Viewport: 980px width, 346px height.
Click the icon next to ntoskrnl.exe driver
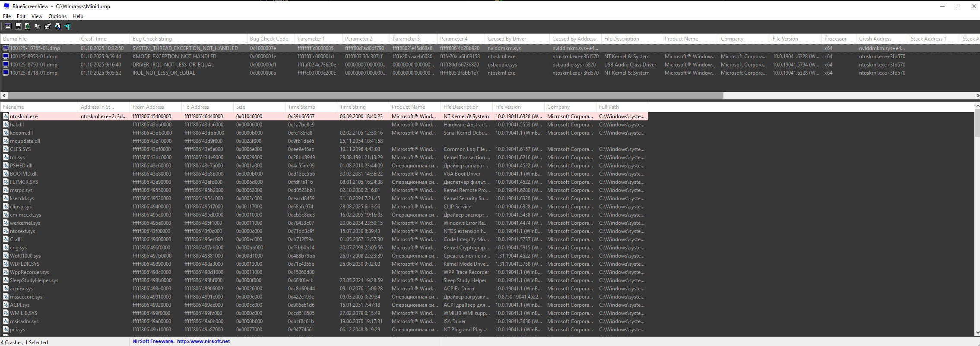pyautogui.click(x=6, y=116)
